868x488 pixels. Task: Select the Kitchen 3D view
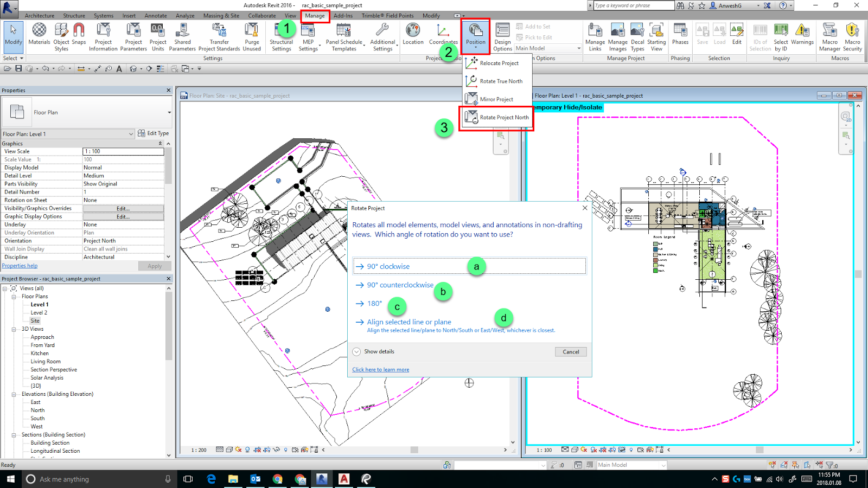[x=40, y=354]
